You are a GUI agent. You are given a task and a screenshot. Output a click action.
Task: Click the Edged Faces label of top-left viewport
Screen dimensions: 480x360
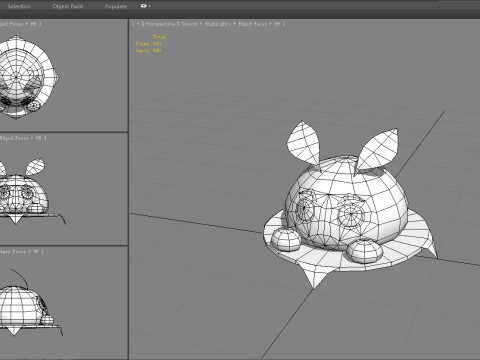[12, 24]
